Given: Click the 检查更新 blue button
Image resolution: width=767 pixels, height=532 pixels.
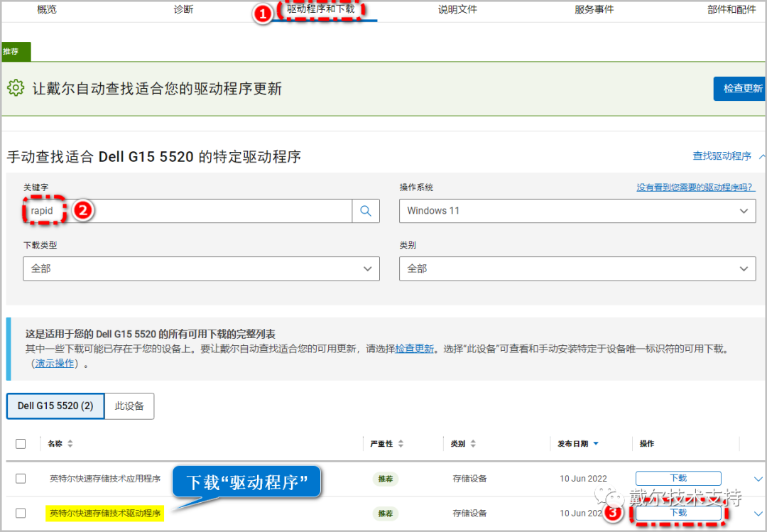Looking at the screenshot, I should [x=739, y=89].
